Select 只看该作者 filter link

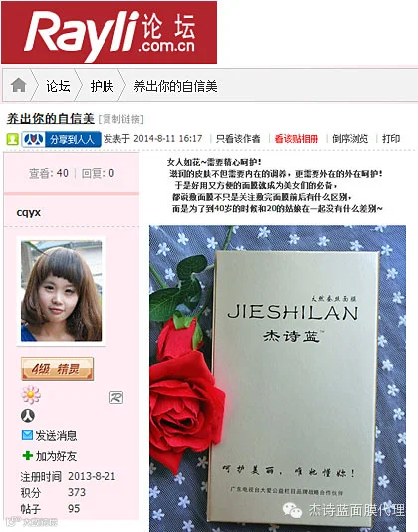pos(238,139)
